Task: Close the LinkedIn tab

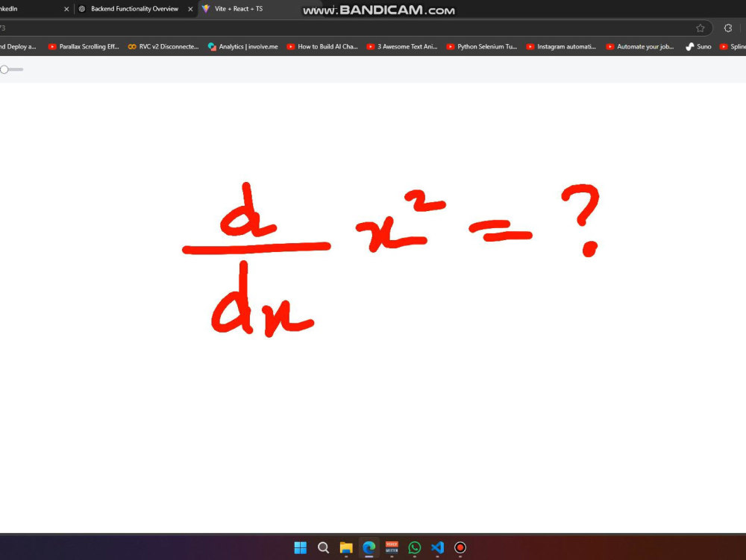Action: pyautogui.click(x=66, y=9)
